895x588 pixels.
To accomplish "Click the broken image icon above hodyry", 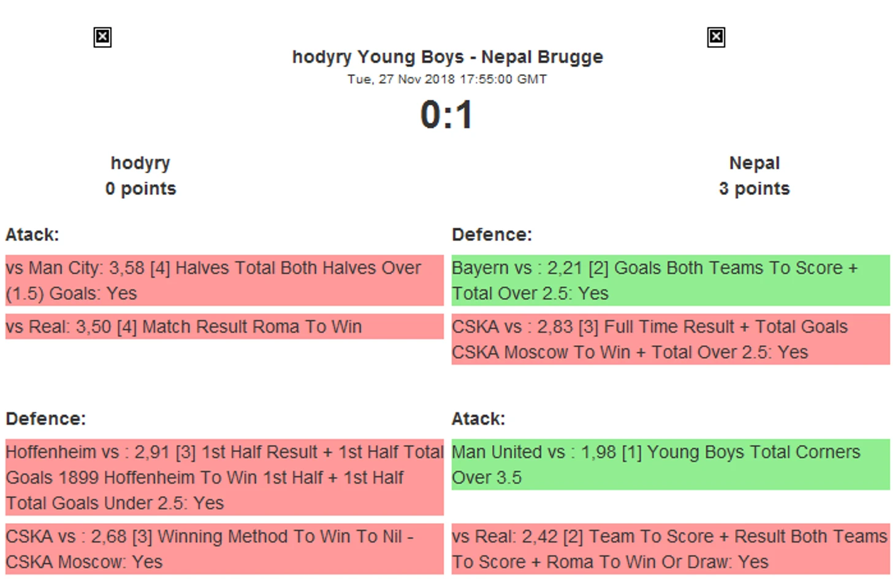I will pos(102,37).
